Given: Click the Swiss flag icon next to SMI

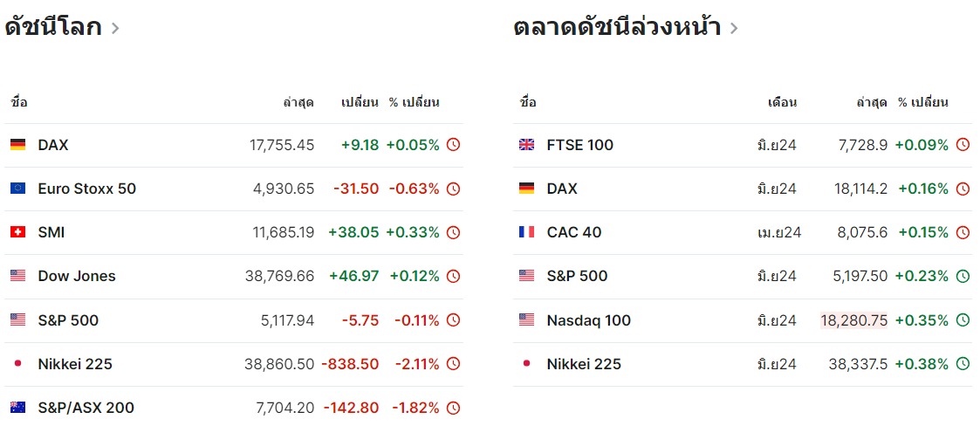Looking at the screenshot, I should [x=17, y=232].
